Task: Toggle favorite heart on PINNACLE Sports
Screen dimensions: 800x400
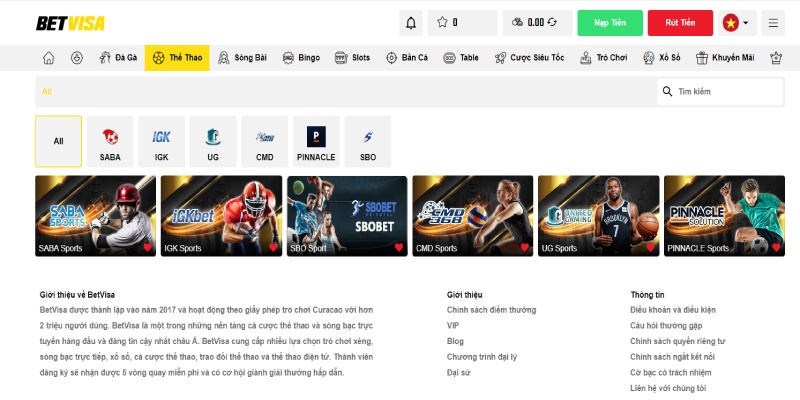Action: (x=776, y=247)
